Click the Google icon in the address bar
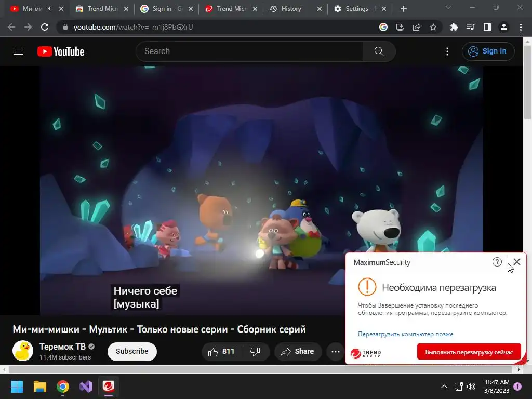This screenshot has height=399, width=532. [x=383, y=27]
